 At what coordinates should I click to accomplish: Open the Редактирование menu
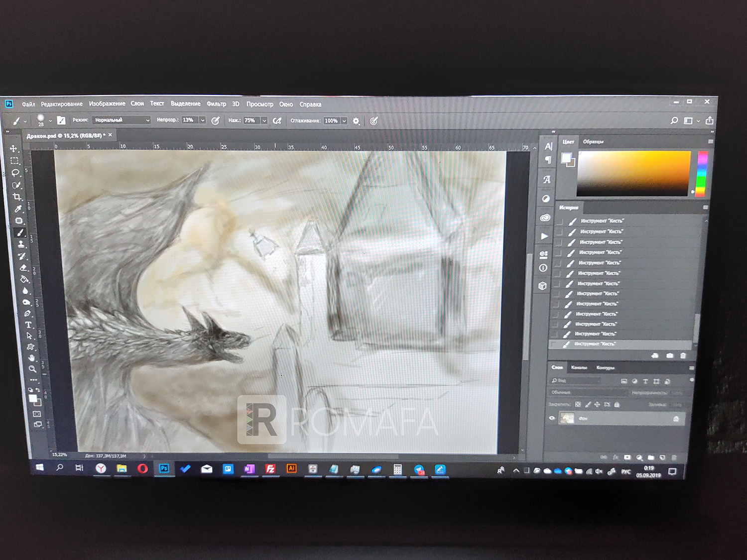click(62, 104)
